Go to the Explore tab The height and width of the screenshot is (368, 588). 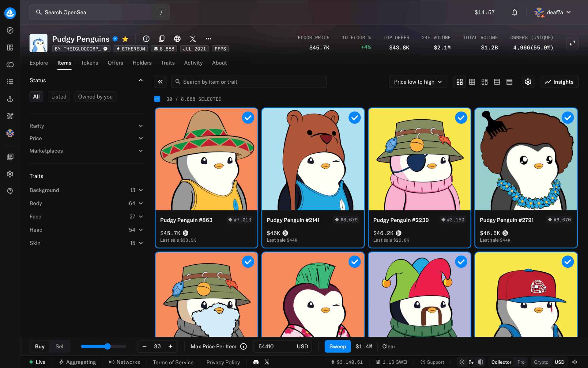39,63
